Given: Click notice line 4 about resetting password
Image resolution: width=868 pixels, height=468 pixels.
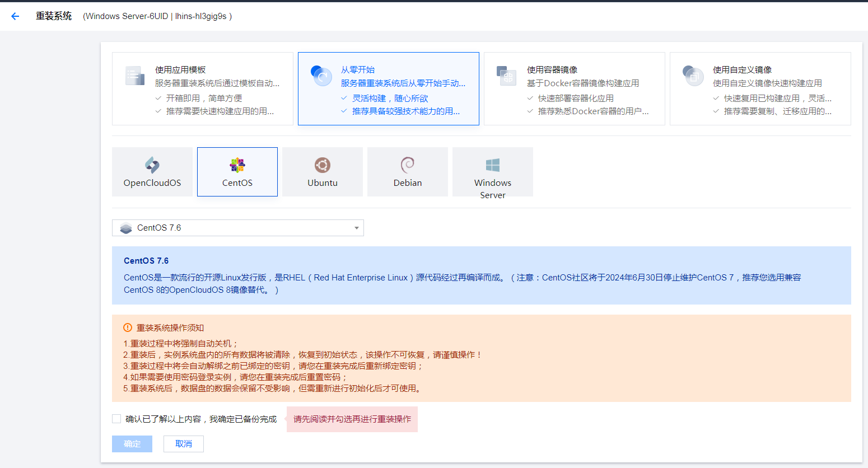Looking at the screenshot, I should point(236,377).
